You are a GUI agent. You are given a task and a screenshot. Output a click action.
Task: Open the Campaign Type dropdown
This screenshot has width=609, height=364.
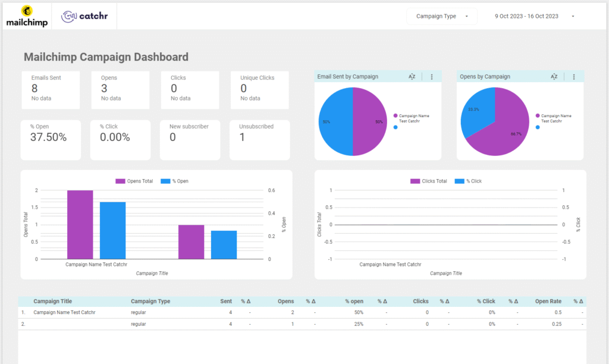(x=442, y=16)
